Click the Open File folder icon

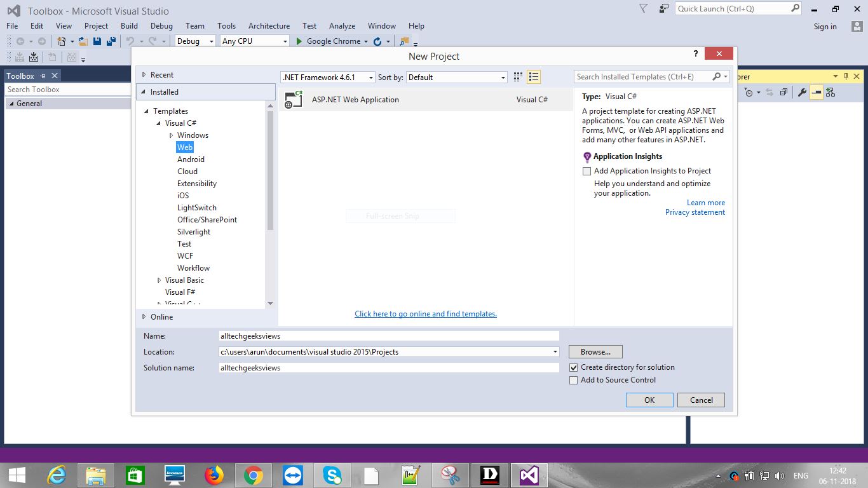coord(83,41)
